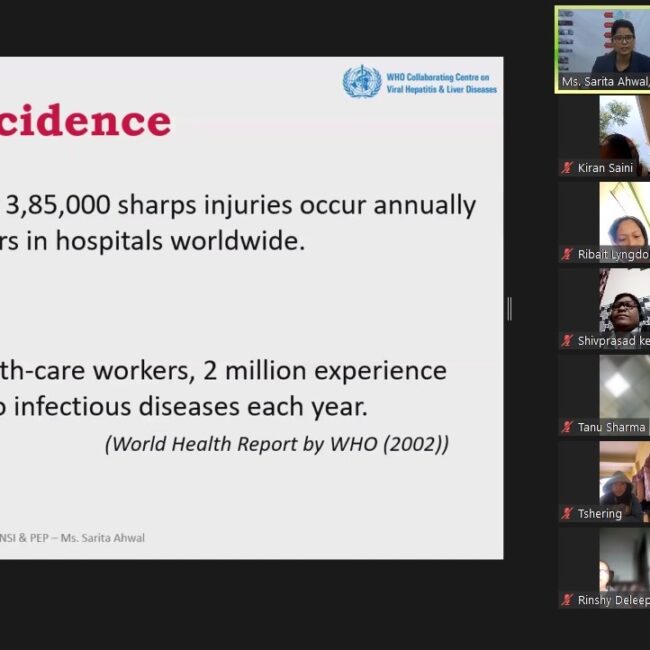Click Rinshy Deleep's muted mic icon

(x=567, y=600)
